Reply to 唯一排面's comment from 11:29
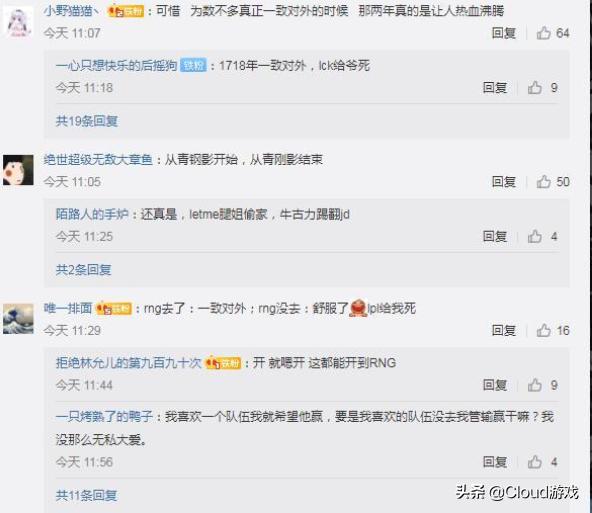Screen dimensions: 592x513 (x=504, y=330)
